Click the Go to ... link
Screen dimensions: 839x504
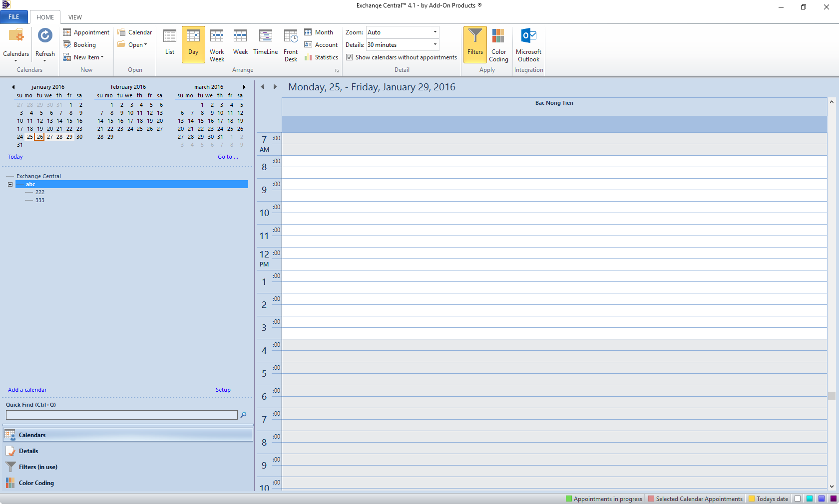point(228,157)
